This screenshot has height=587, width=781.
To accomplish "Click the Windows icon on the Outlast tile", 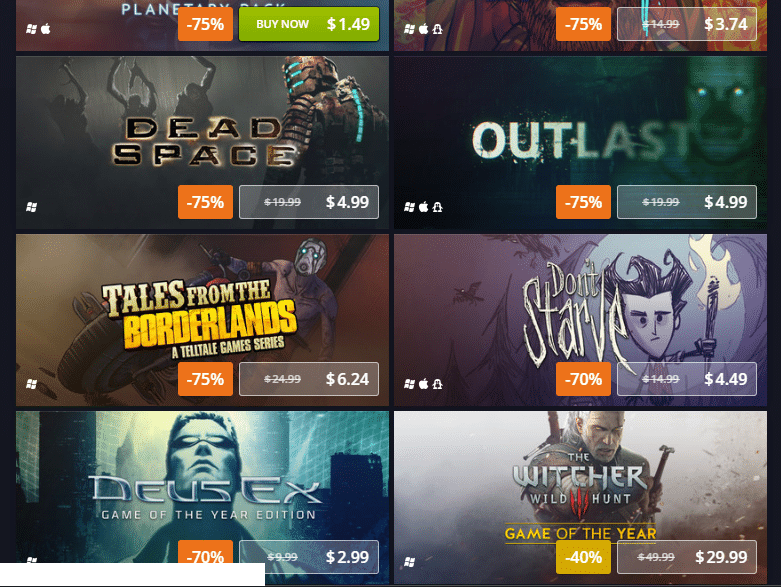I will tap(409, 207).
